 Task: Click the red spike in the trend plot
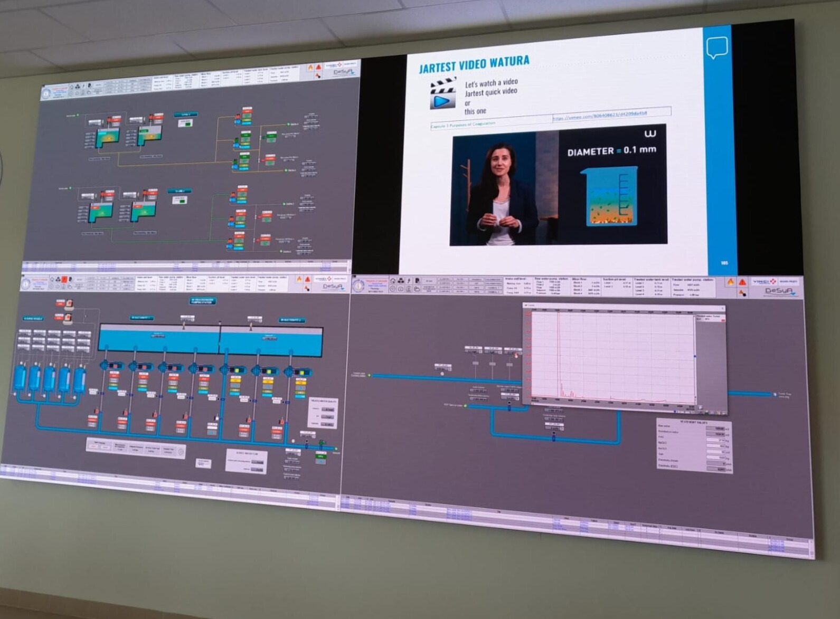[558, 354]
